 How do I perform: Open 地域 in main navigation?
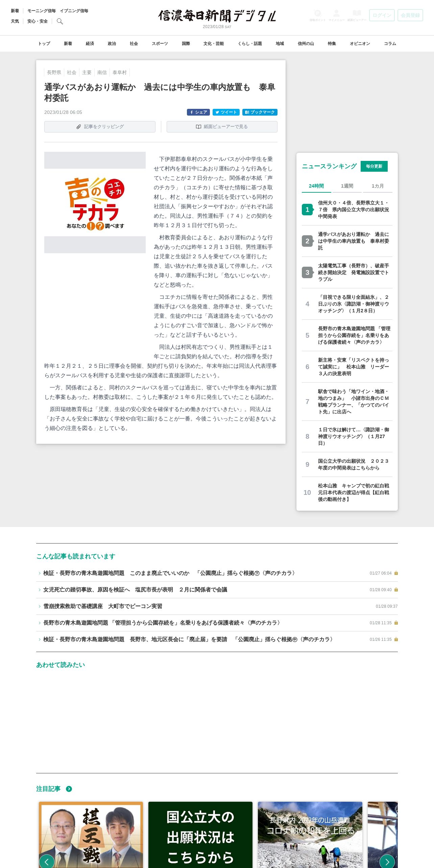(280, 44)
